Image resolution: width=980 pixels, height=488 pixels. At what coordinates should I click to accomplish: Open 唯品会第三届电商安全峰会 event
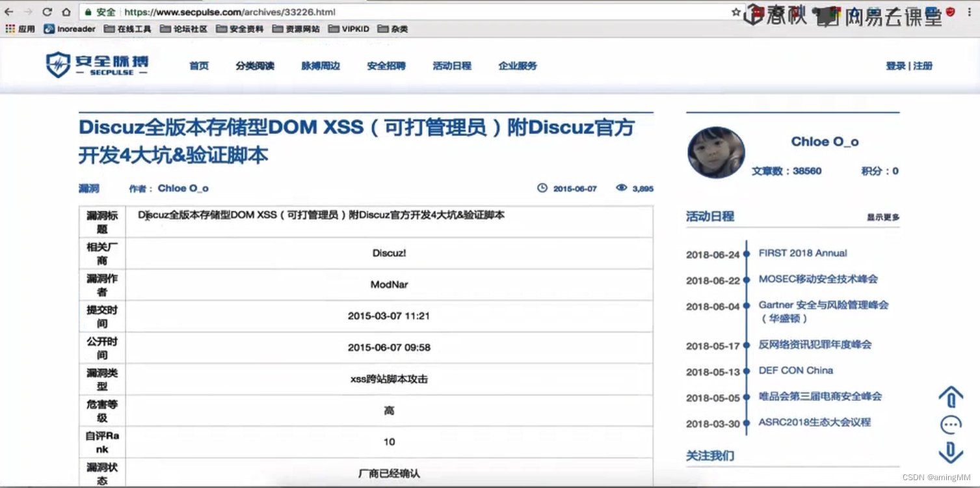820,396
